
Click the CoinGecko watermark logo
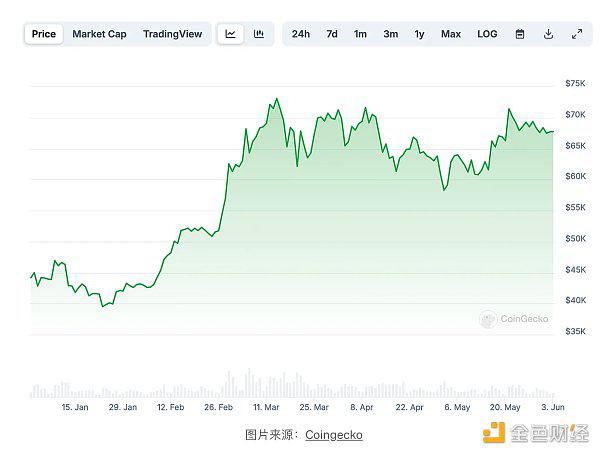(x=514, y=319)
